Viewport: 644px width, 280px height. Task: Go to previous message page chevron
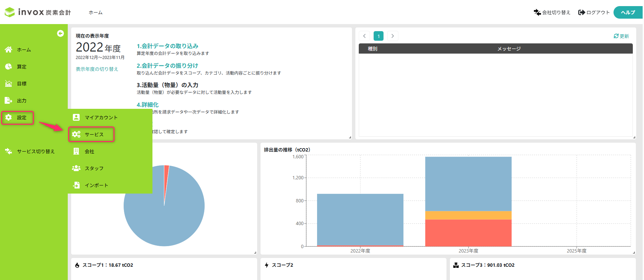pos(364,36)
